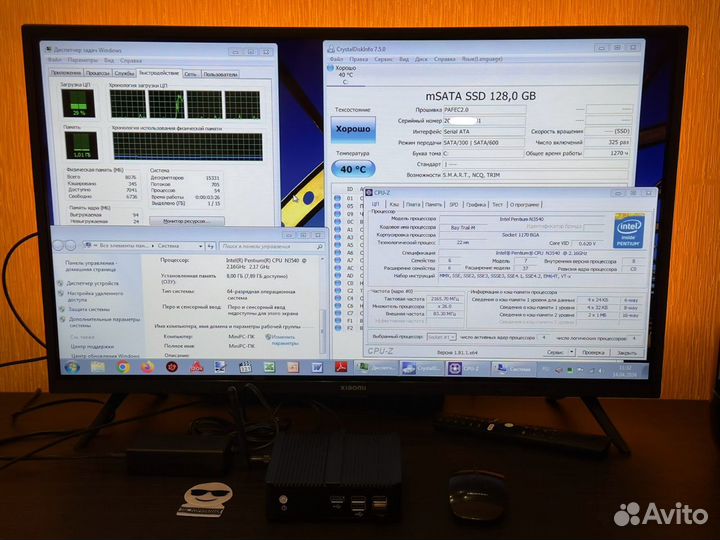The image size is (720, 540).
Task: Open Справка menu in Task Manager
Action: [131, 60]
